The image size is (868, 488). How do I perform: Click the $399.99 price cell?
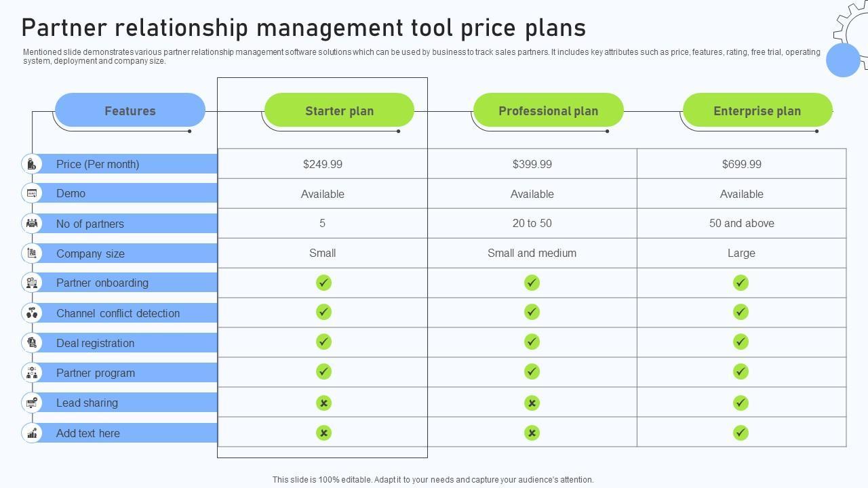pyautogui.click(x=532, y=164)
